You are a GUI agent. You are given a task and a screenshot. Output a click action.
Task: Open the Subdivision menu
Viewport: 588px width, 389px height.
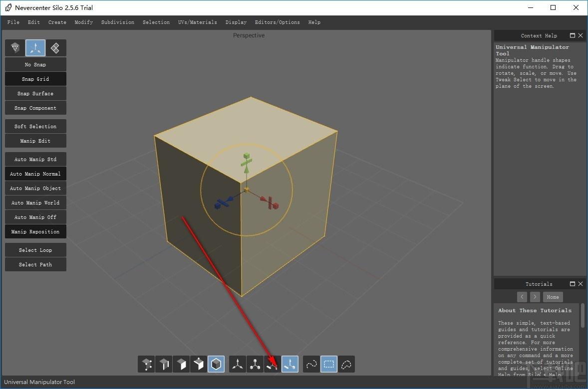[x=118, y=22]
